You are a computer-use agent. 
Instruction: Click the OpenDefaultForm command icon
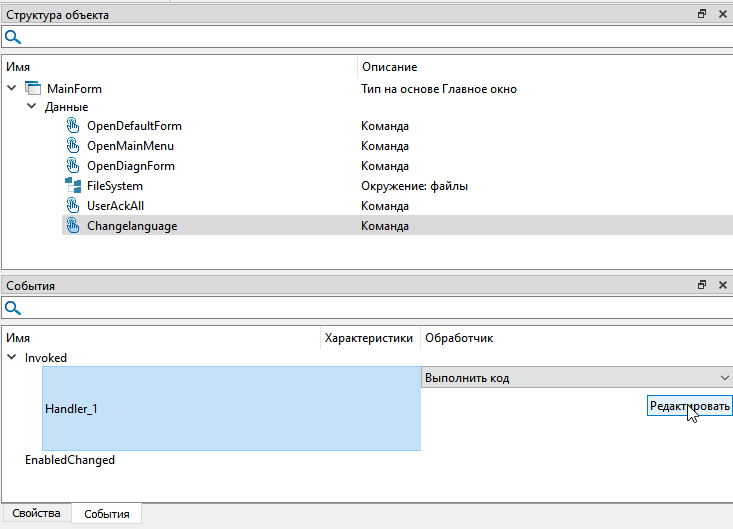coord(72,126)
